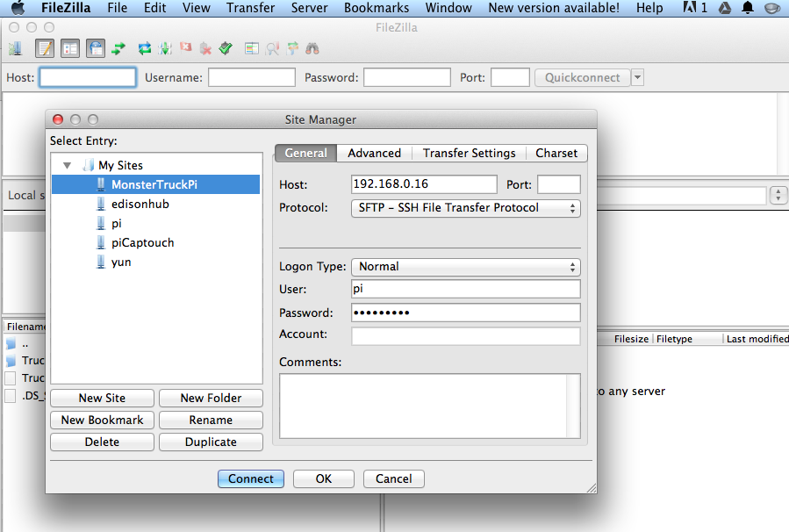This screenshot has height=532, width=789.
Task: Click the New Site button
Action: [x=102, y=398]
